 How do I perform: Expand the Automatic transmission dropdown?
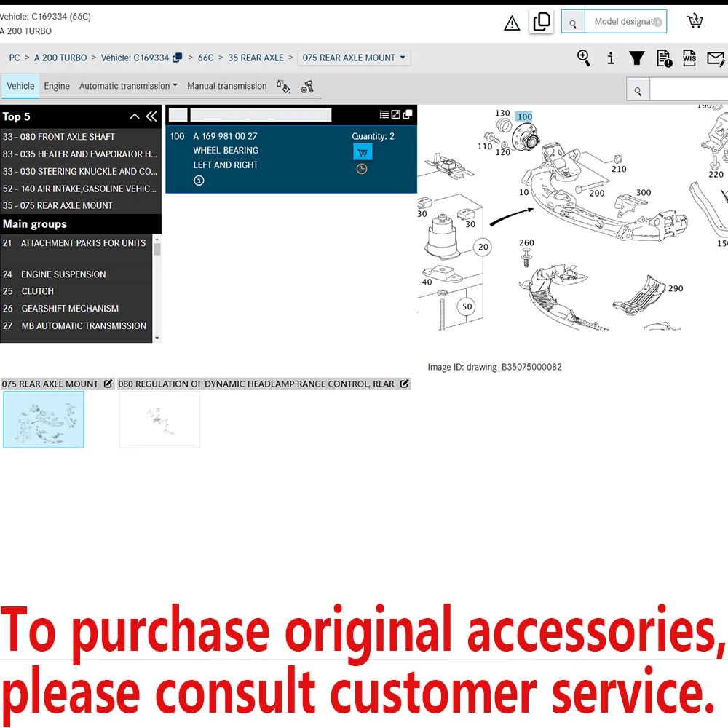pos(128,86)
